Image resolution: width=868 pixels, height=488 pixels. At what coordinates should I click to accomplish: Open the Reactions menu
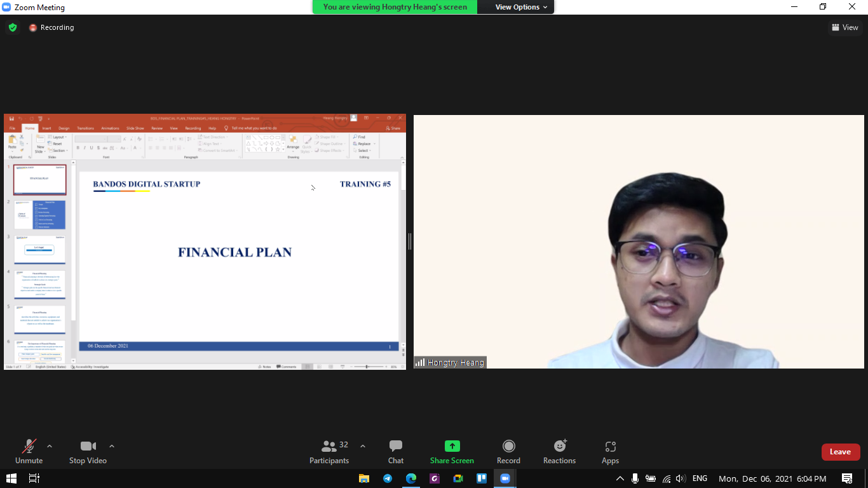pyautogui.click(x=559, y=452)
